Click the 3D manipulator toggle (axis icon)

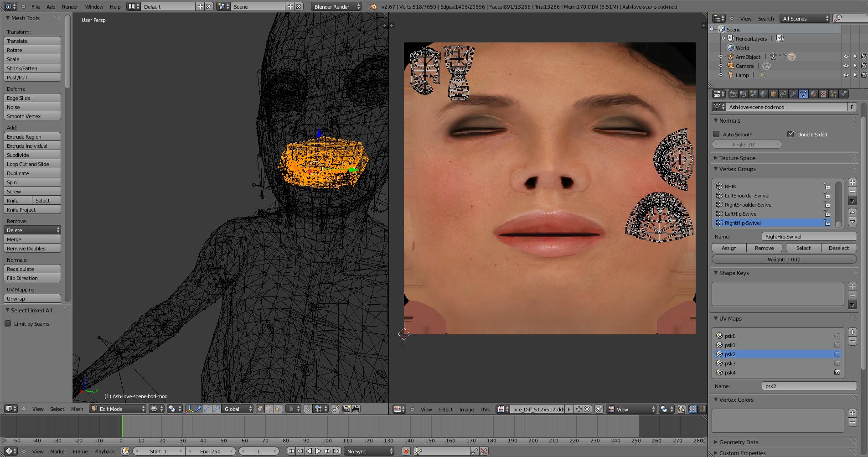[190, 409]
